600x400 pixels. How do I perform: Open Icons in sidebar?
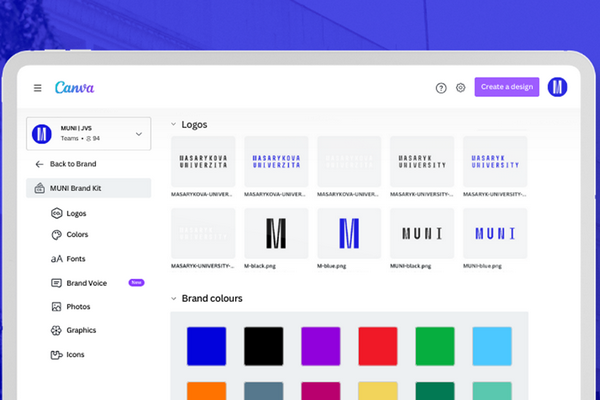(x=75, y=354)
